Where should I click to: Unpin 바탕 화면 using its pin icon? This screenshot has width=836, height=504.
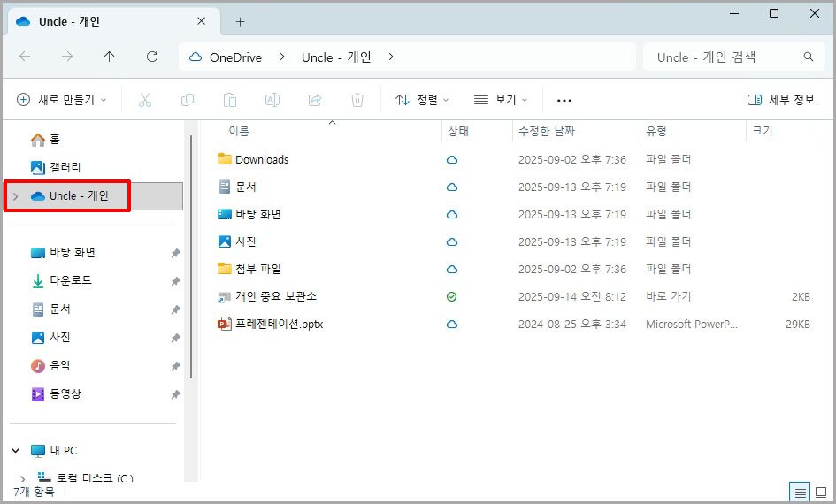click(175, 253)
